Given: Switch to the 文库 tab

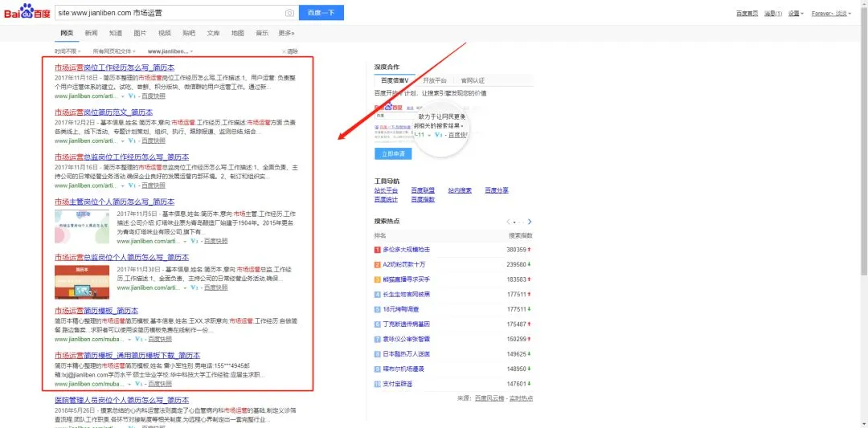Looking at the screenshot, I should [213, 33].
